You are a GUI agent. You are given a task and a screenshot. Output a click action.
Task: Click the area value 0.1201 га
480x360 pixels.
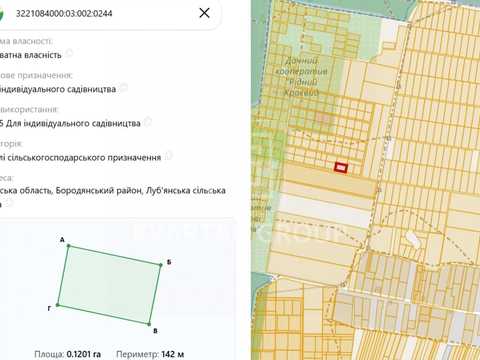tap(84, 354)
